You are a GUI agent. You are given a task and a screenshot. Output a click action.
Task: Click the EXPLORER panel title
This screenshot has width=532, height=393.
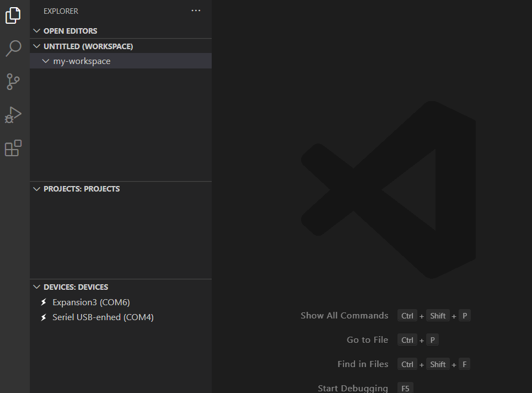pos(61,11)
